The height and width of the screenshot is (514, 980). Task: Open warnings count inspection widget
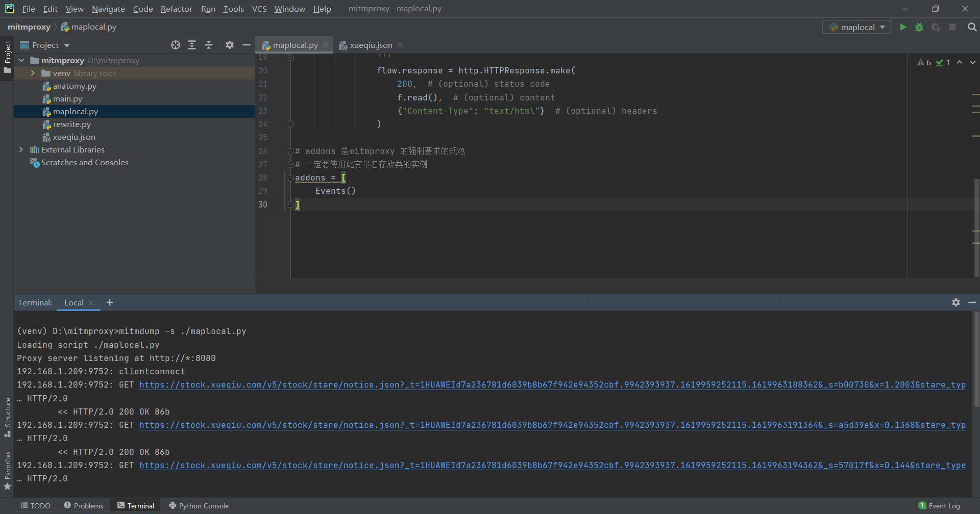[x=924, y=62]
